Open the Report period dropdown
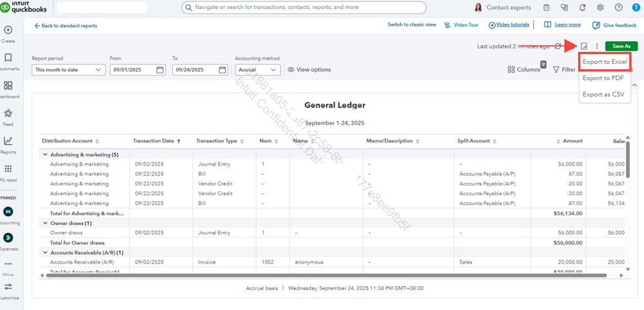The height and width of the screenshot is (310, 644). [68, 70]
